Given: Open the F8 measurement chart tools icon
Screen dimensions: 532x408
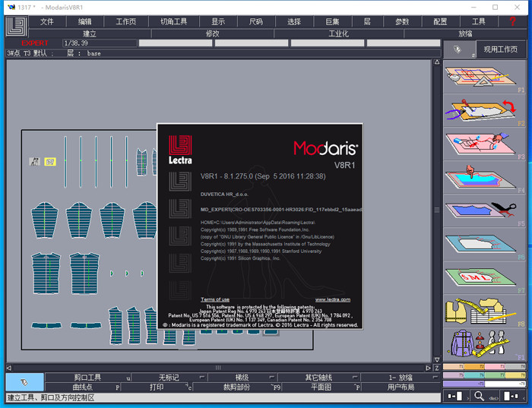Looking at the screenshot, I should pos(484,311).
